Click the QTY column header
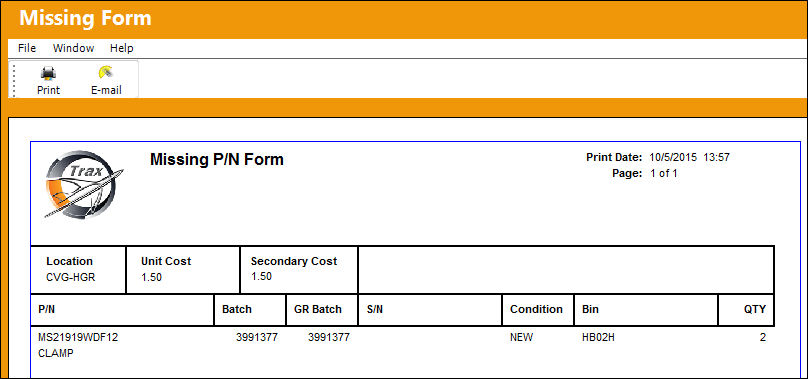 click(x=755, y=309)
